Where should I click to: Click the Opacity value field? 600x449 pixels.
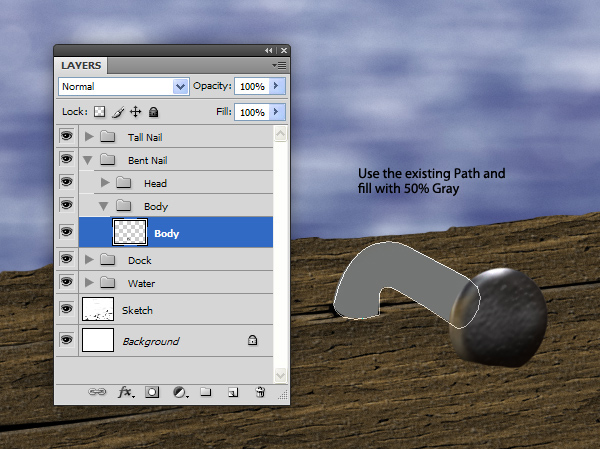click(x=252, y=87)
